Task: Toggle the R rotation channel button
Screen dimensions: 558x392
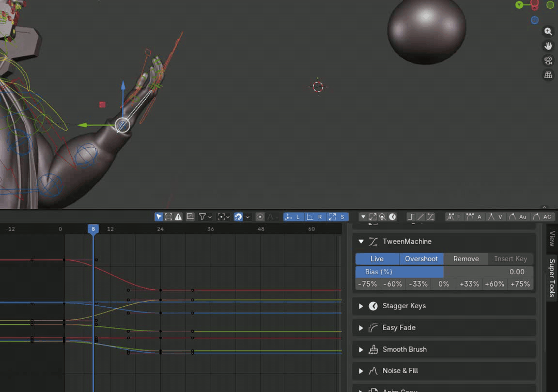Action: tap(315, 216)
